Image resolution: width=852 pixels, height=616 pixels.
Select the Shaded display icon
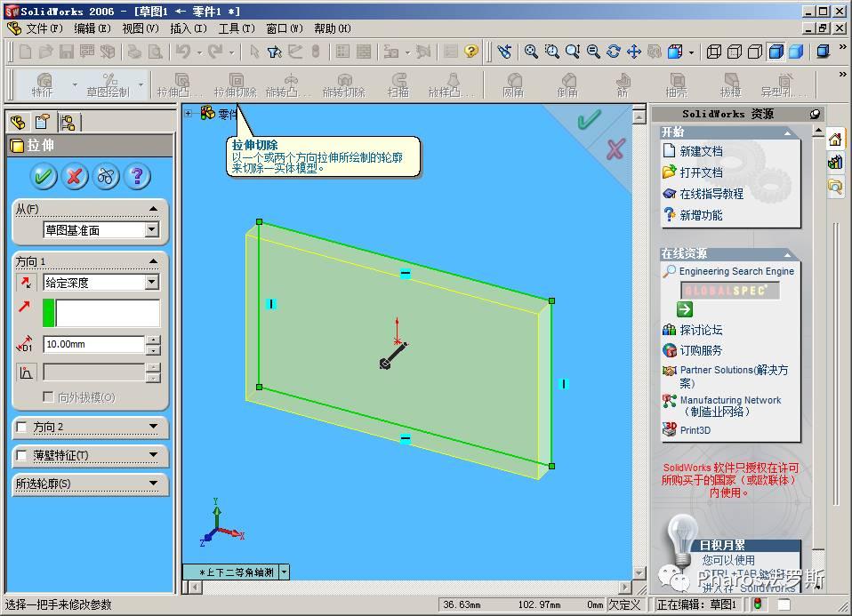click(x=796, y=52)
